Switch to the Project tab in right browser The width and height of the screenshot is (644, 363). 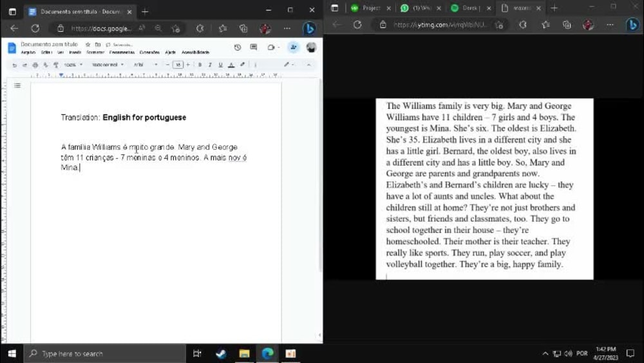point(372,8)
